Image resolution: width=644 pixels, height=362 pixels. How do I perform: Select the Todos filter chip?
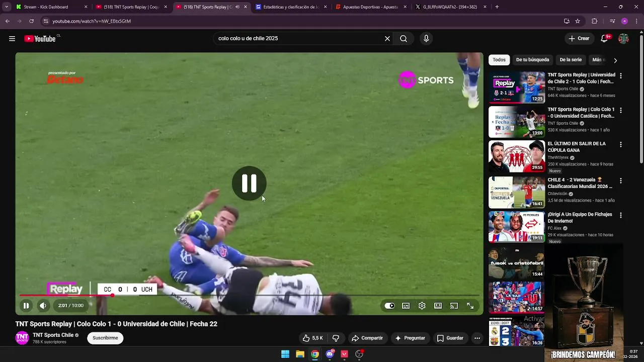point(499,60)
